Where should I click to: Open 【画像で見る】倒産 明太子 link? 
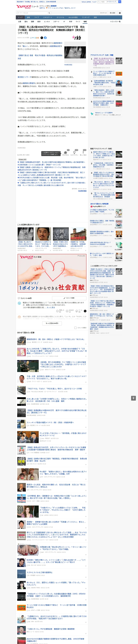coord(40,57)
